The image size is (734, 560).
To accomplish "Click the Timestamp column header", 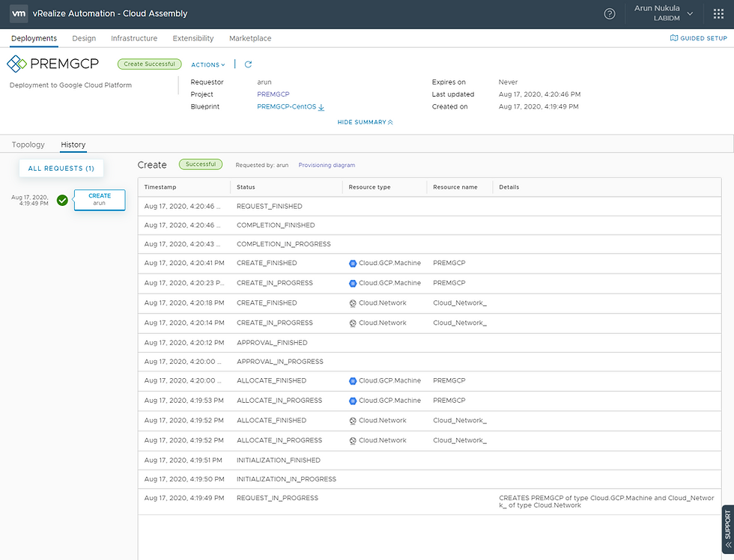I will 160,187.
